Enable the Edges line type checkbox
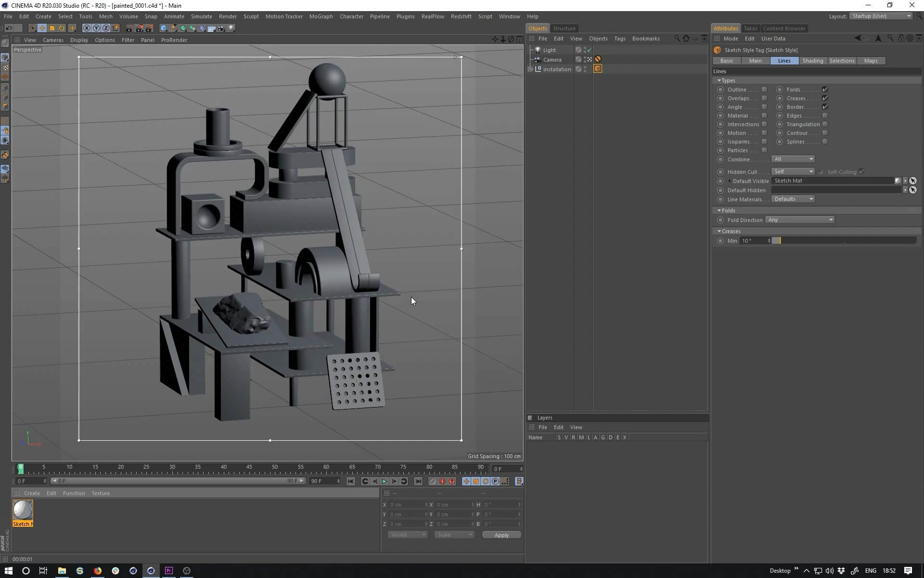The width and height of the screenshot is (924, 578). (x=825, y=116)
